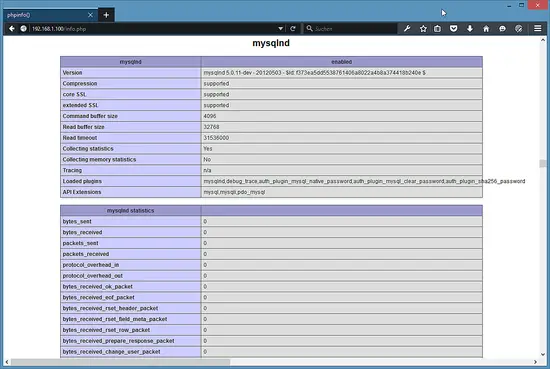The width and height of the screenshot is (550, 369).
Task: Click bytes_received_eof_packet label
Action: point(99,297)
